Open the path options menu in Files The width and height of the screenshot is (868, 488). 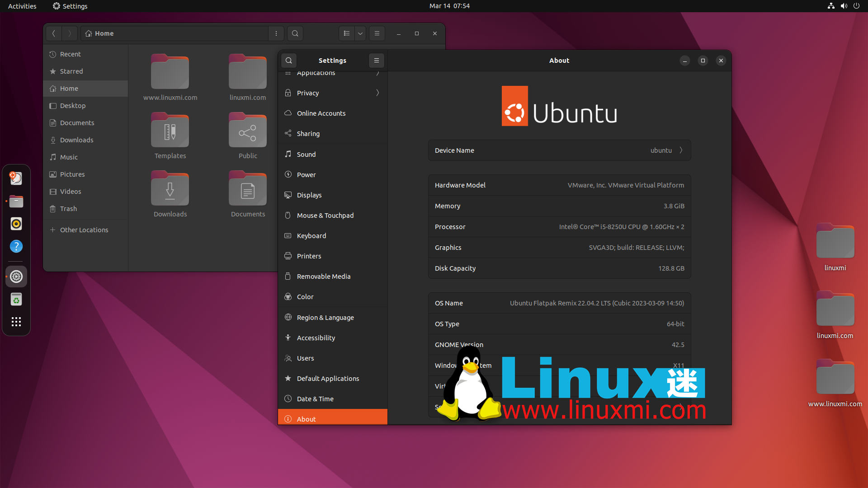coord(276,33)
